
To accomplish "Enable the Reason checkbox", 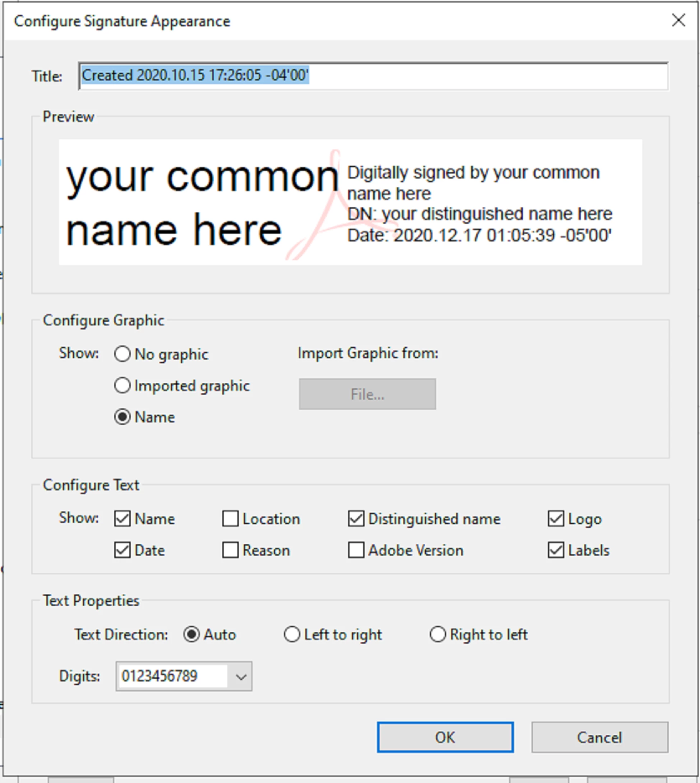I will pyautogui.click(x=230, y=550).
